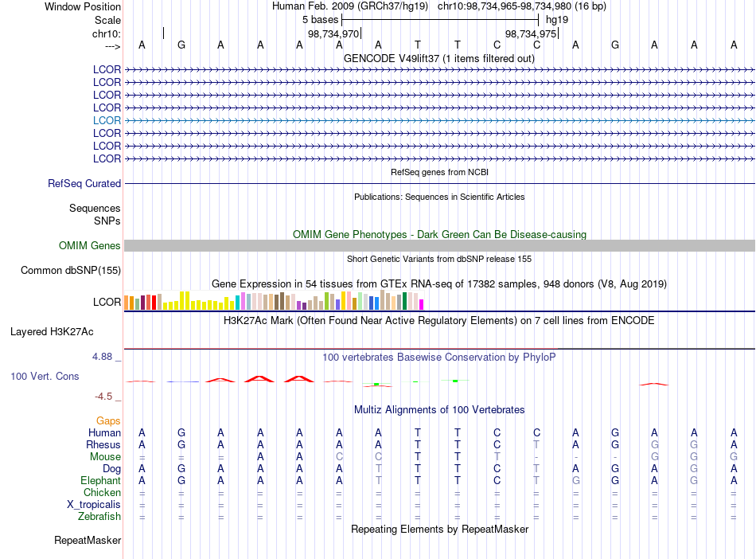Open the RepeatMasker track label
The image size is (756, 559).
tap(88, 541)
